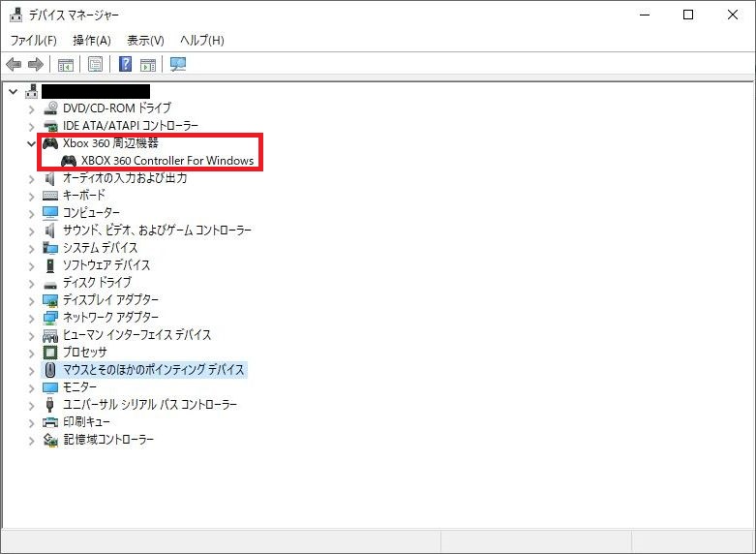Click the オーディオの入力および出力 speaker icon
756x554 pixels.
pyautogui.click(x=49, y=178)
